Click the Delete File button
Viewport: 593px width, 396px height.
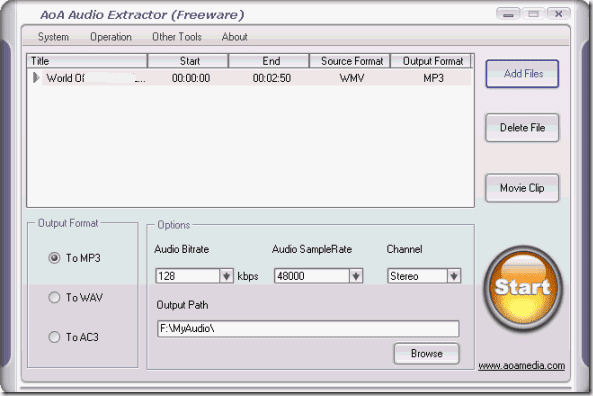click(522, 128)
